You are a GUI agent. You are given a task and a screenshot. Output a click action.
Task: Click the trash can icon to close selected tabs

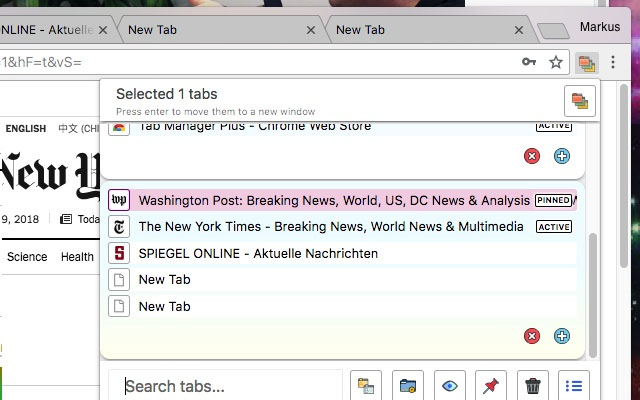pyautogui.click(x=534, y=386)
